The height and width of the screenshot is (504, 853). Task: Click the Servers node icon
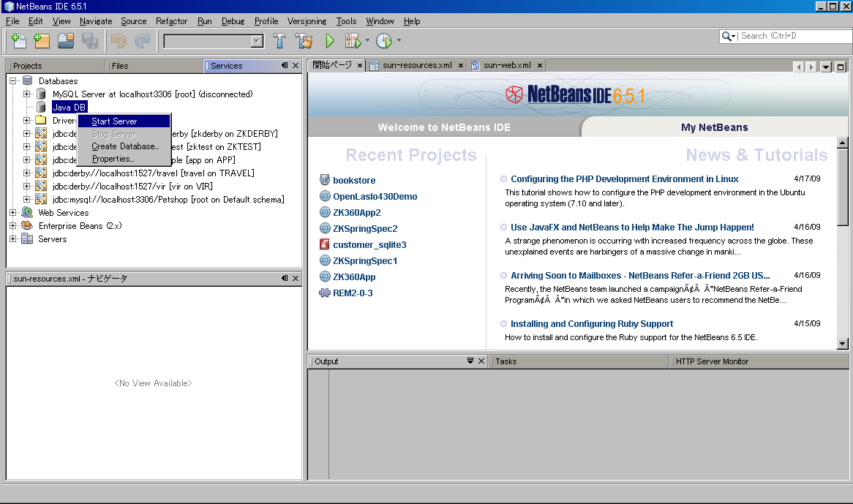pyautogui.click(x=27, y=238)
